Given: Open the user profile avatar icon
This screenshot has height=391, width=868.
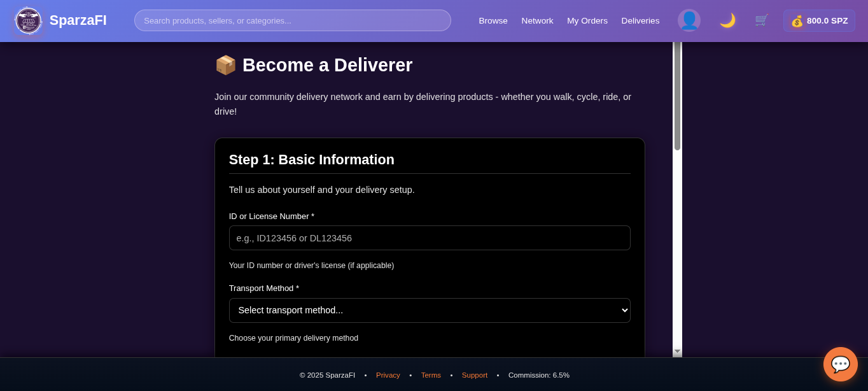Looking at the screenshot, I should pos(689,20).
